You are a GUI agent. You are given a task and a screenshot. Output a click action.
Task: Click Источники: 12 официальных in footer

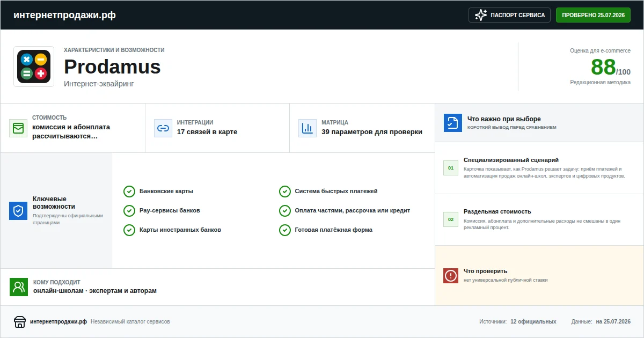518,322
